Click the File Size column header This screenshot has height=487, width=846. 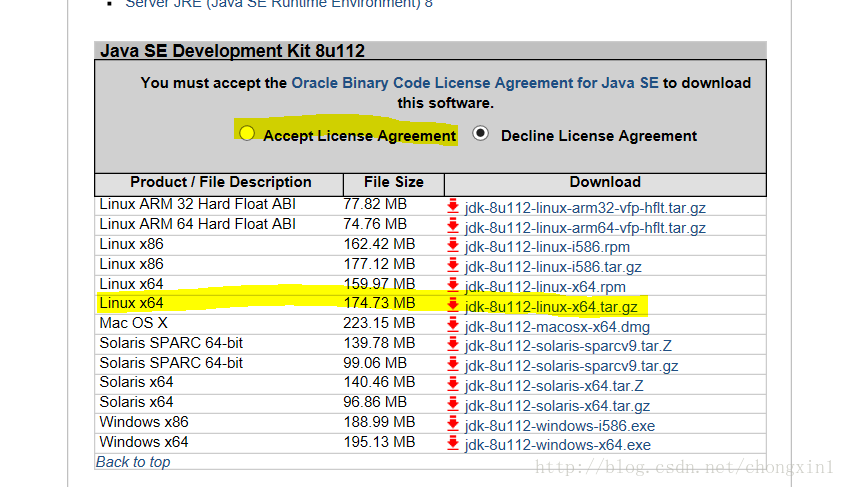pos(394,182)
